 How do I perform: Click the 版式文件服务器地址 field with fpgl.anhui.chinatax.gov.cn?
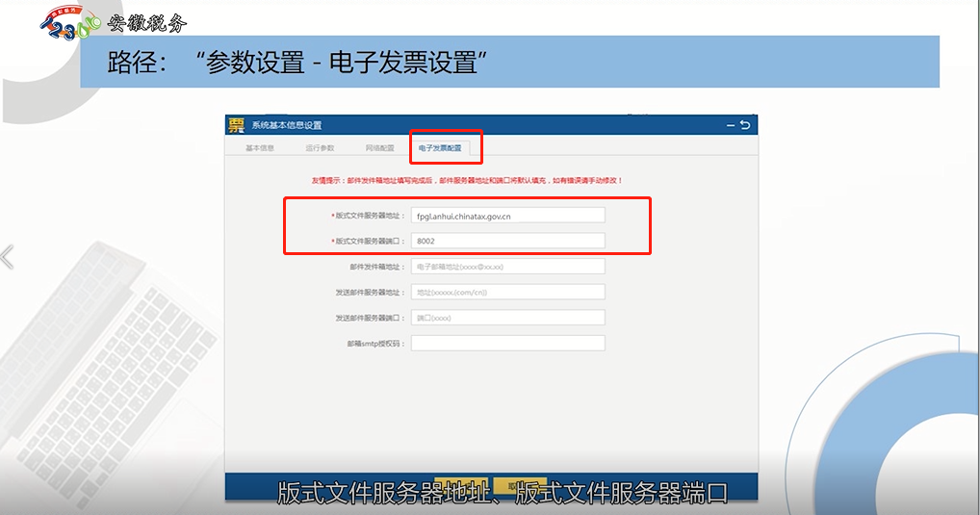(508, 216)
